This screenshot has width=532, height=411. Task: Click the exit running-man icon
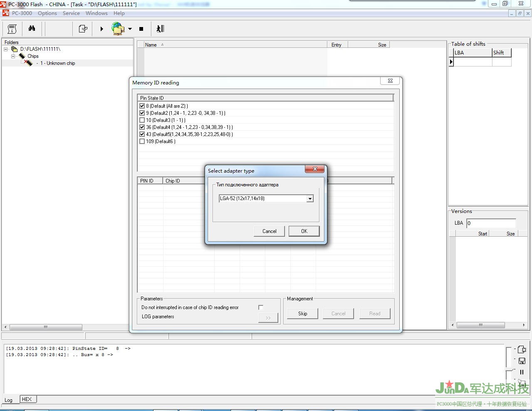click(x=160, y=28)
